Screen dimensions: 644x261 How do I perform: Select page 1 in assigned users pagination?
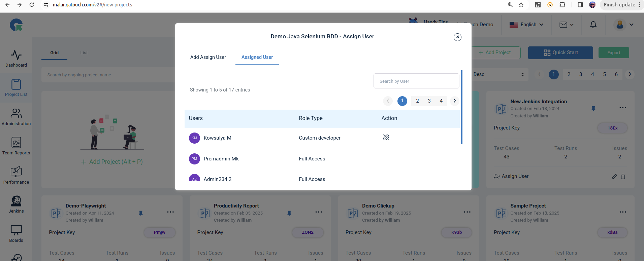pyautogui.click(x=402, y=101)
